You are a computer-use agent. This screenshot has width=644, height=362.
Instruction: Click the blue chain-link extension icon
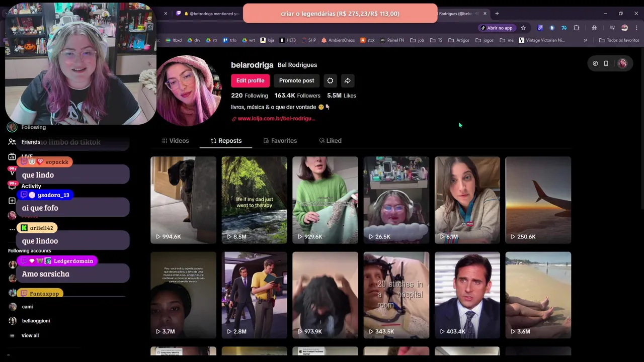click(x=540, y=28)
